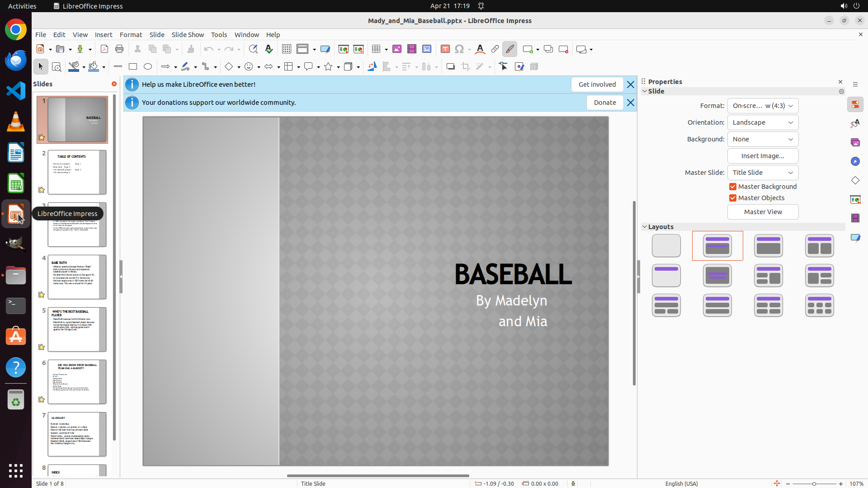
Task: Open the Format menu
Action: [x=131, y=35]
